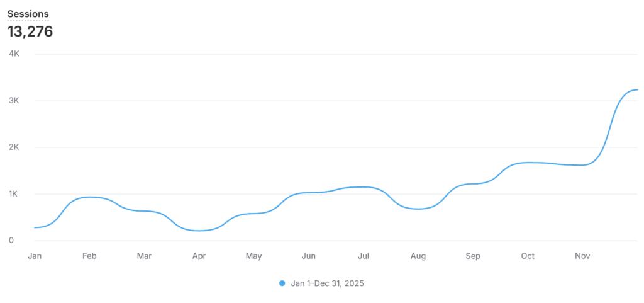Click the blue legend dot
This screenshot has height=303, width=644.
(282, 283)
